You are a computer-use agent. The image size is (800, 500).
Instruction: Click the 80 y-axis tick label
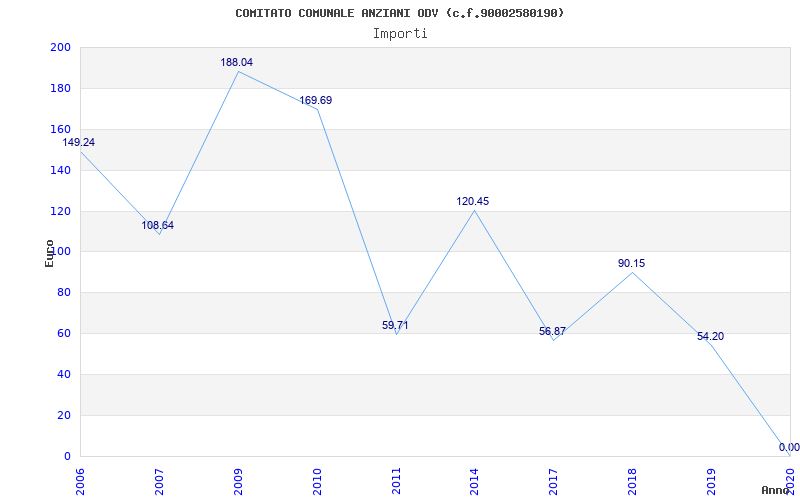click(64, 293)
